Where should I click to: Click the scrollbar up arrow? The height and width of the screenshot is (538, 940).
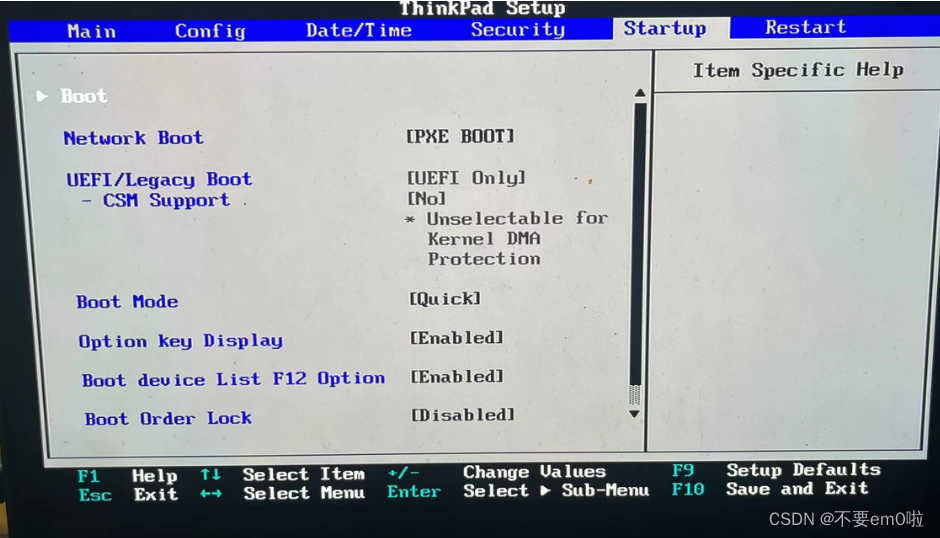pyautogui.click(x=640, y=93)
